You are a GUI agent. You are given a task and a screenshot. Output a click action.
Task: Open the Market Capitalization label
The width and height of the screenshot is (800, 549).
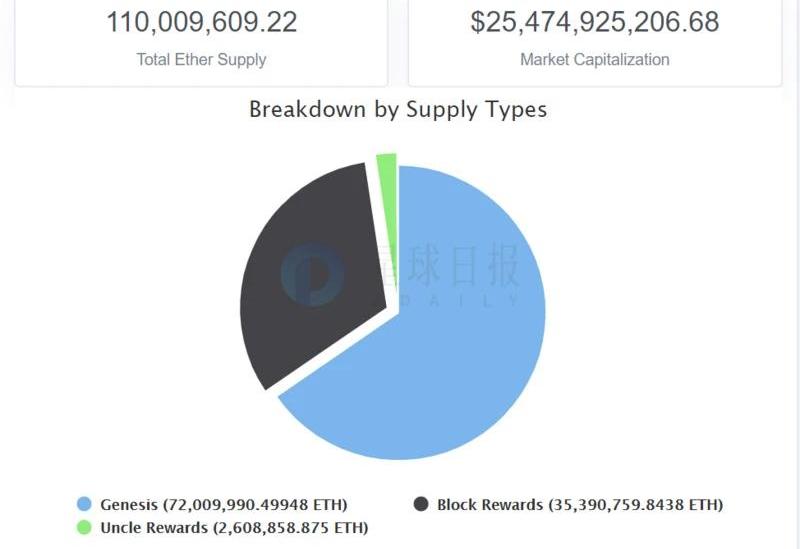tap(594, 59)
